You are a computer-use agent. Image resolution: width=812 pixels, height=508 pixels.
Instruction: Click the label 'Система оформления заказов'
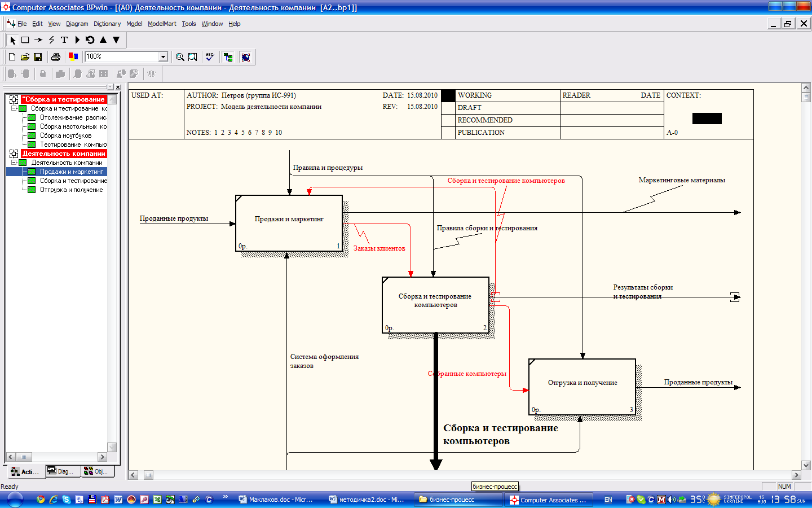324,361
